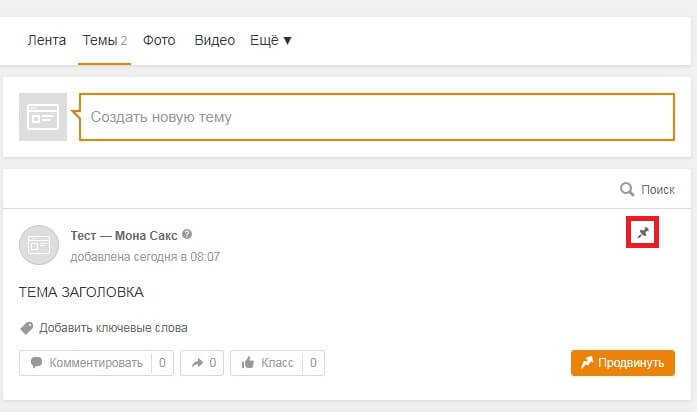
Task: Expand the Ещё dropdown menu
Action: click(x=272, y=41)
